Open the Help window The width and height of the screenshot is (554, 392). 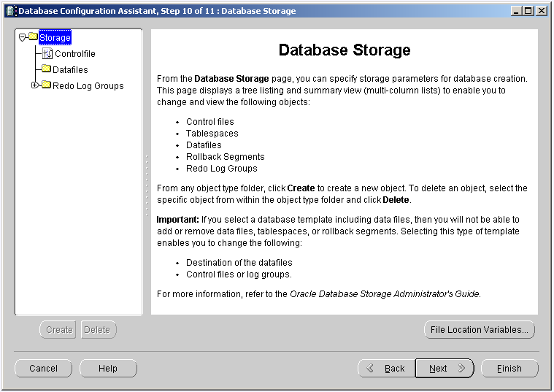tap(108, 369)
